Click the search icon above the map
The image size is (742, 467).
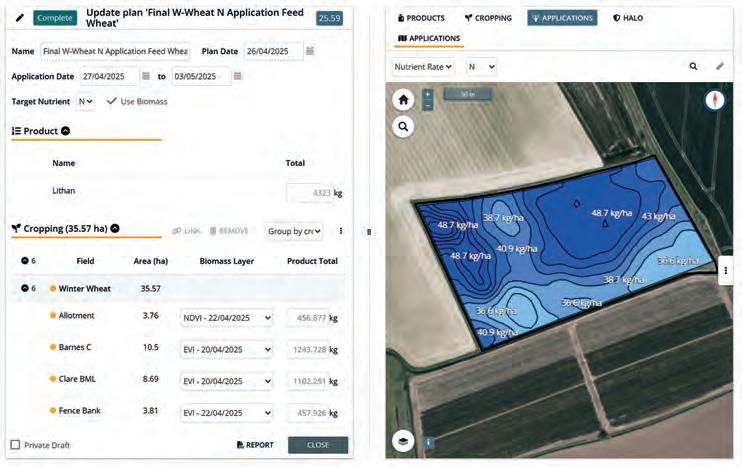693,66
